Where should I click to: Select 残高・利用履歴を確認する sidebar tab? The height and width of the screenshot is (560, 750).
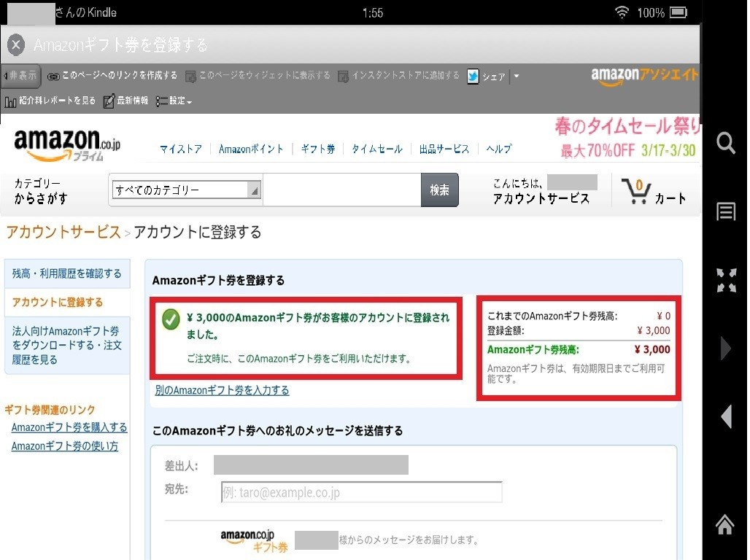click(67, 273)
